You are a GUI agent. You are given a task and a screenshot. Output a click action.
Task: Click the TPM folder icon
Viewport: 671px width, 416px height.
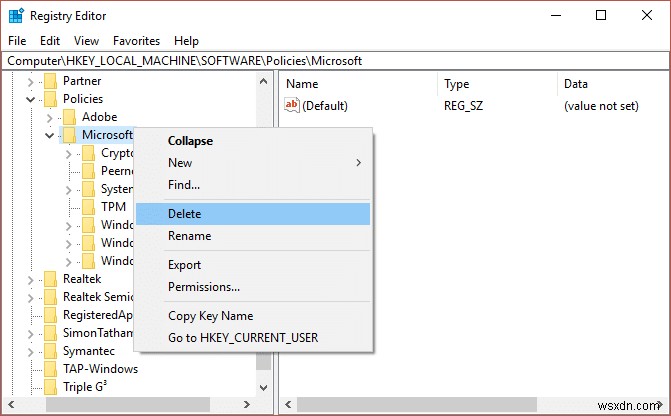pyautogui.click(x=88, y=207)
